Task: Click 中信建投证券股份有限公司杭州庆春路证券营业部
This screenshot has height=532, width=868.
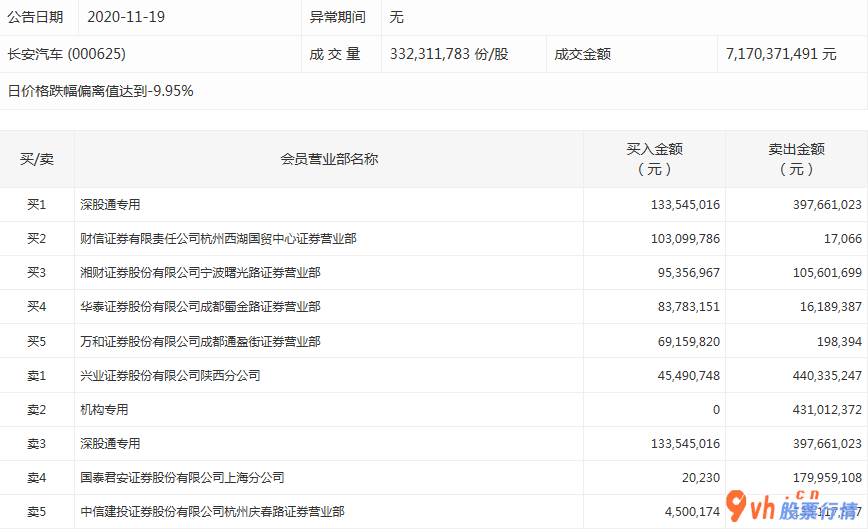Action: (212, 512)
